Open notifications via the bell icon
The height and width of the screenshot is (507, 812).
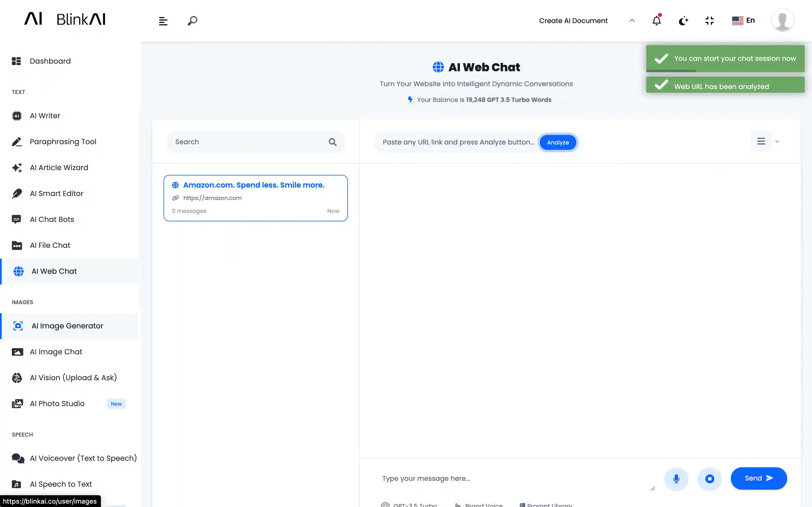pos(656,21)
